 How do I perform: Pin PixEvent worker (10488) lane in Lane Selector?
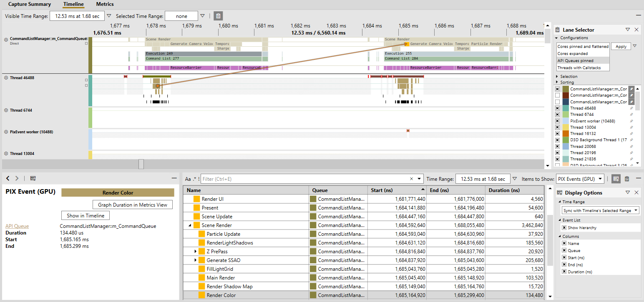(631, 121)
